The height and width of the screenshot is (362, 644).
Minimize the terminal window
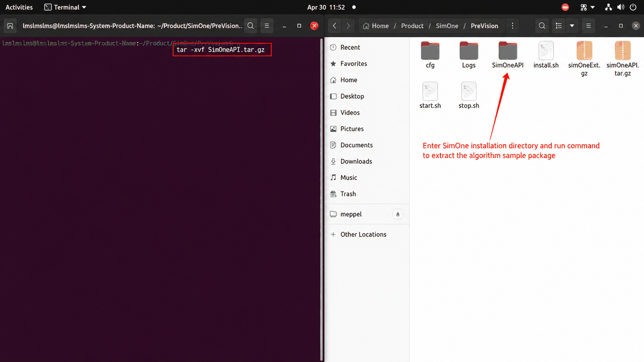[284, 26]
